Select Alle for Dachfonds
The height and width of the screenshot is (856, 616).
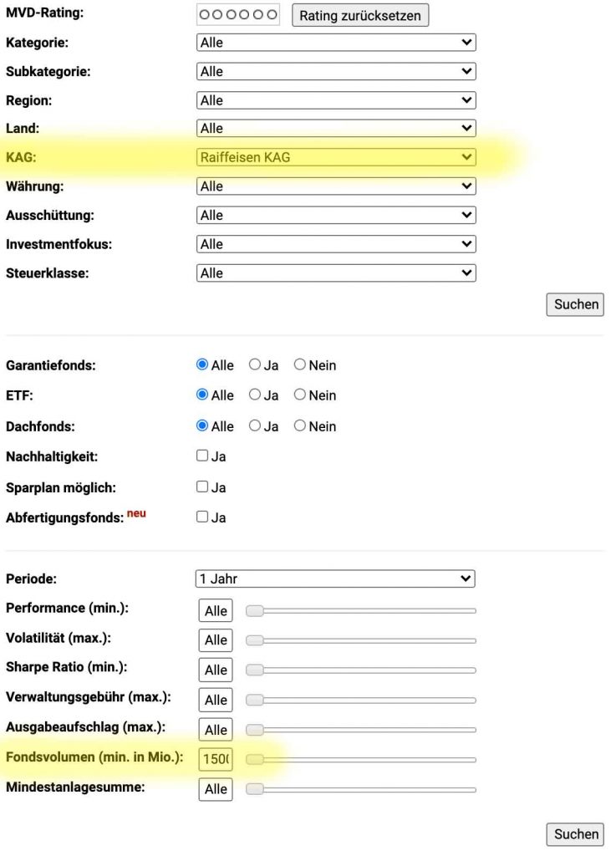(202, 425)
